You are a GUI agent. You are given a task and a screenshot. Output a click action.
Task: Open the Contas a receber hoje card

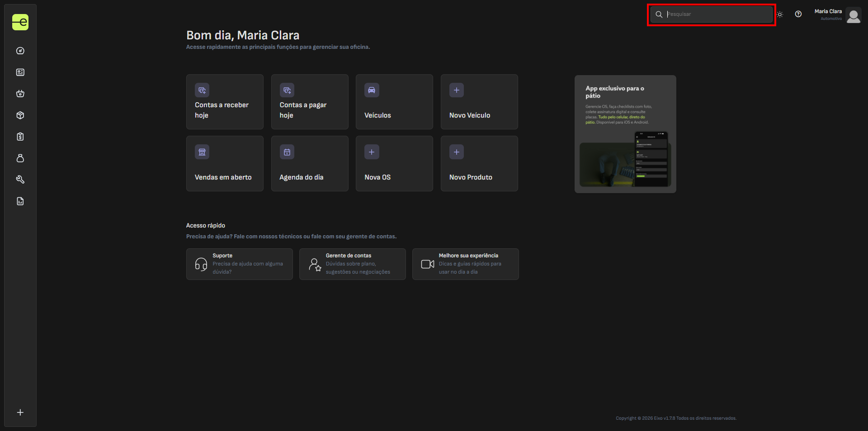pyautogui.click(x=225, y=102)
